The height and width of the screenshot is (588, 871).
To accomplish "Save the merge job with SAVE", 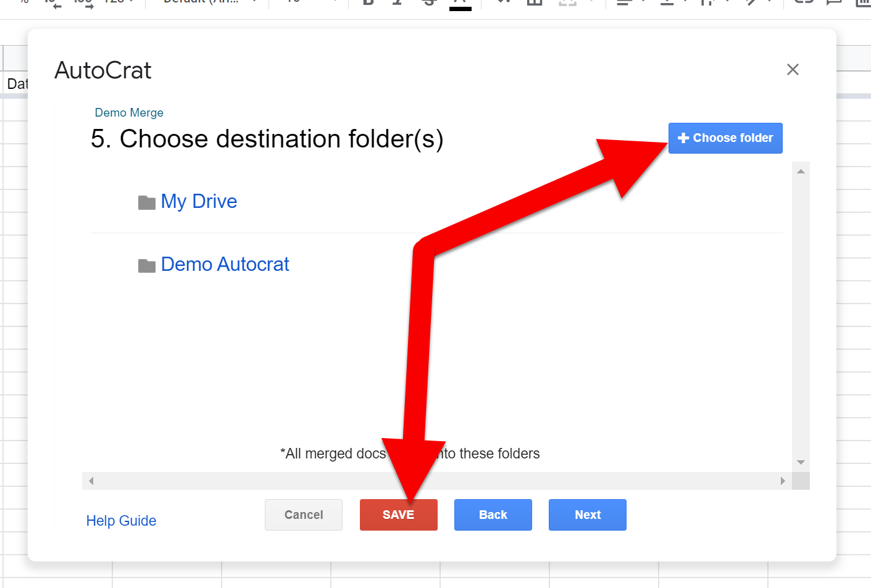I will click(x=399, y=515).
